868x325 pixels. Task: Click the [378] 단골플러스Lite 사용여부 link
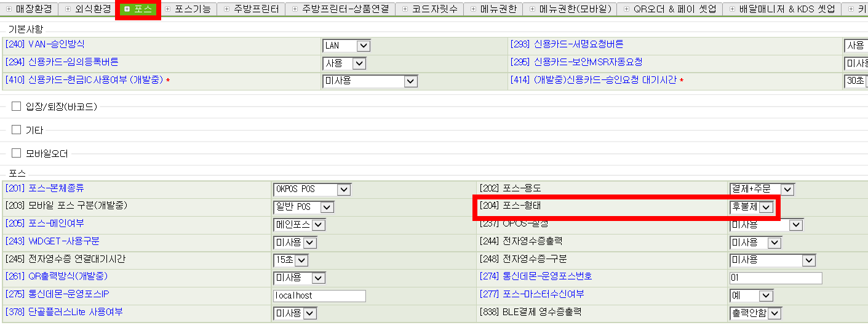tap(64, 313)
